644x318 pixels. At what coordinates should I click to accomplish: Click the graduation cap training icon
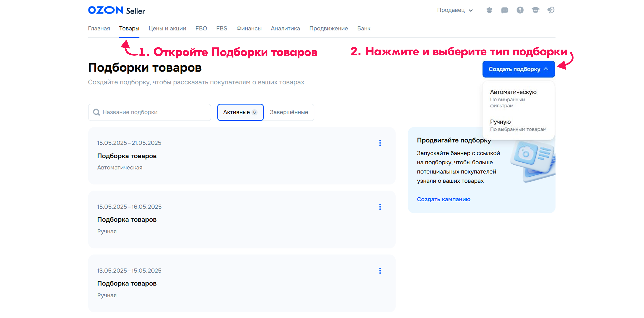tap(535, 10)
